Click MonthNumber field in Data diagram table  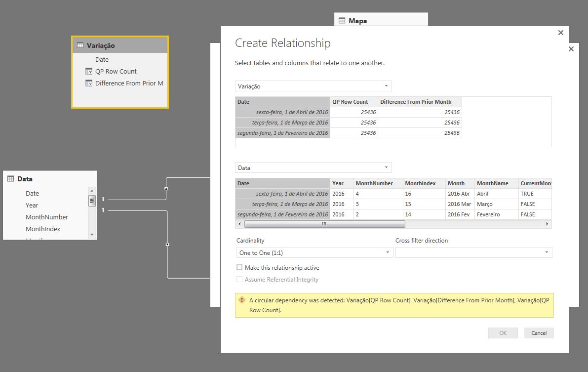click(x=47, y=217)
